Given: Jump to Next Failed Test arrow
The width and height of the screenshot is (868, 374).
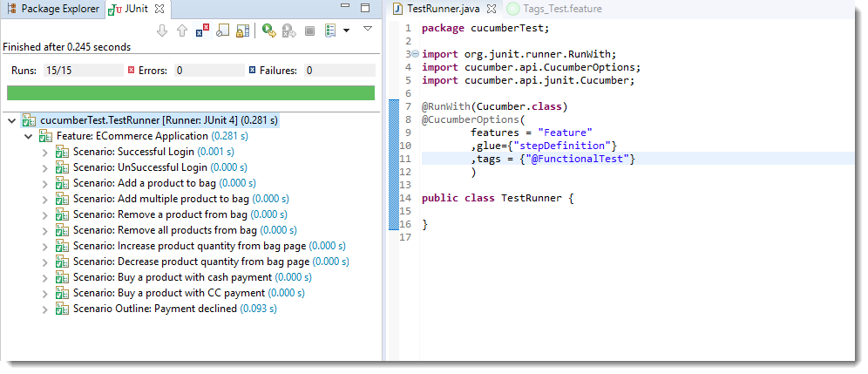Looking at the screenshot, I should (162, 31).
